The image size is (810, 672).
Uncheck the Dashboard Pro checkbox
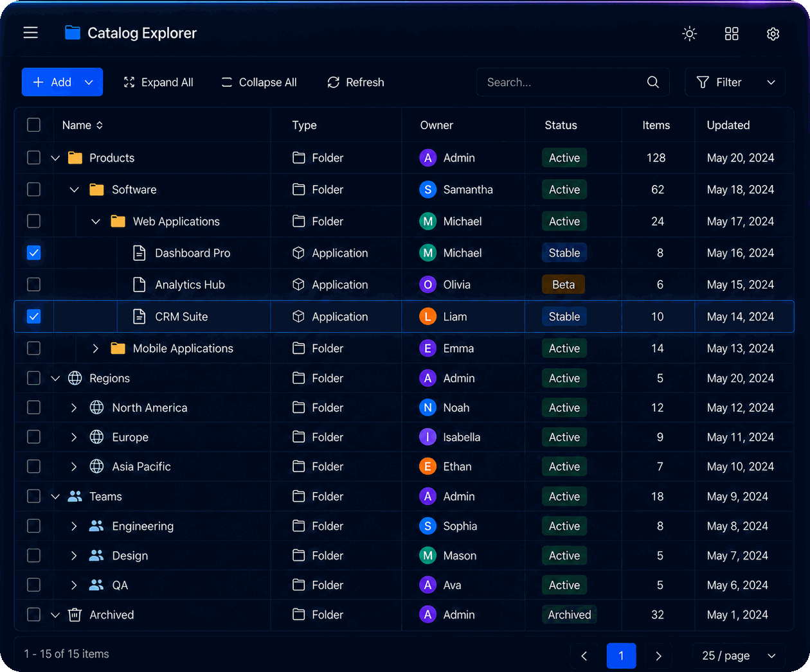click(x=34, y=253)
